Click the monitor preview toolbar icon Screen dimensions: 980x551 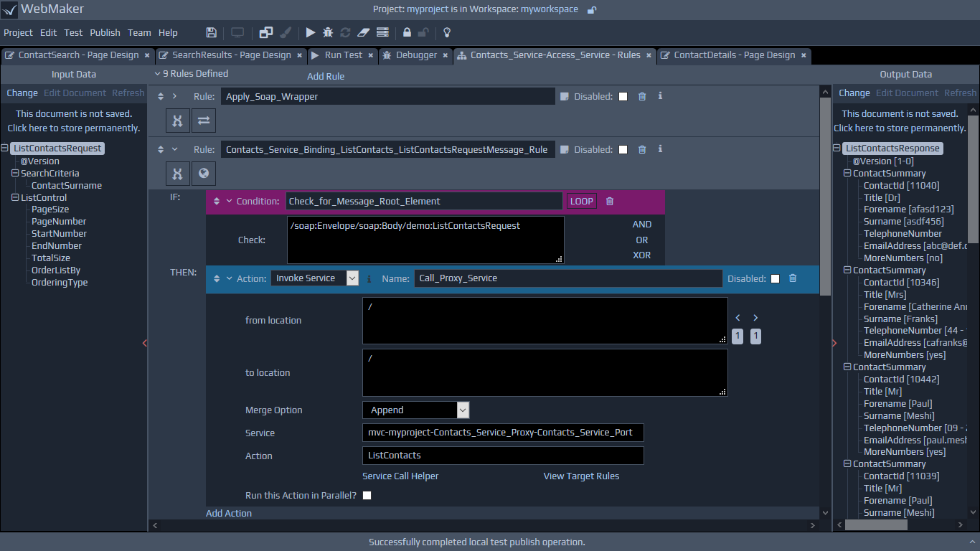click(x=237, y=32)
